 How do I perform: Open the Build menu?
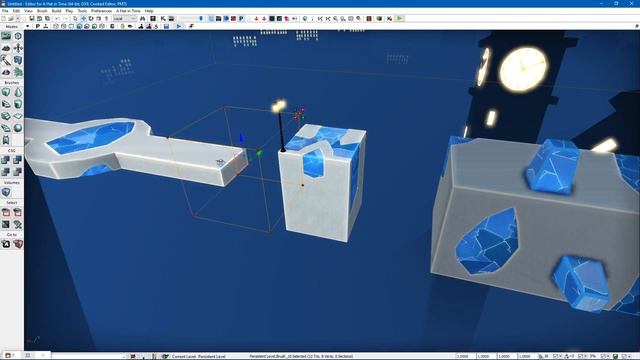click(56, 11)
